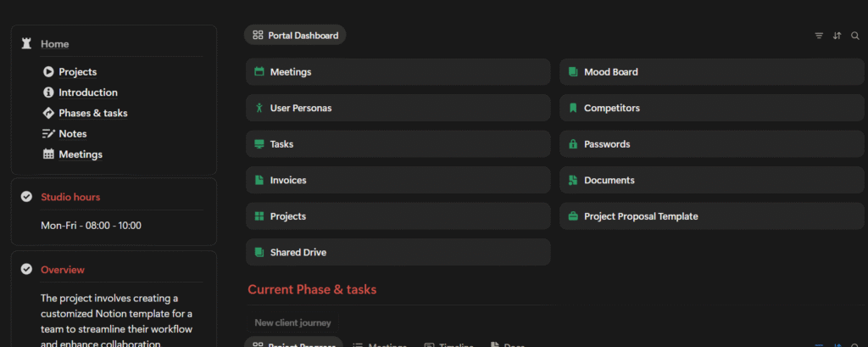Click the checkmark circle beside Overview

tap(26, 270)
